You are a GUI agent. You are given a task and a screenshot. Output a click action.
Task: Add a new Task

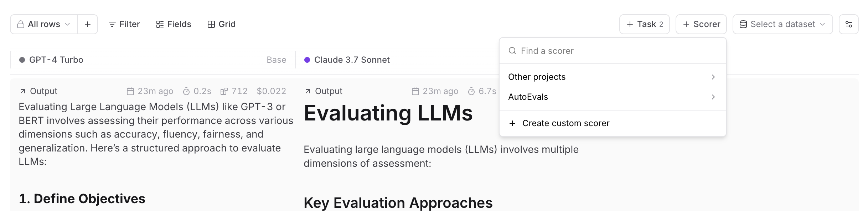645,24
